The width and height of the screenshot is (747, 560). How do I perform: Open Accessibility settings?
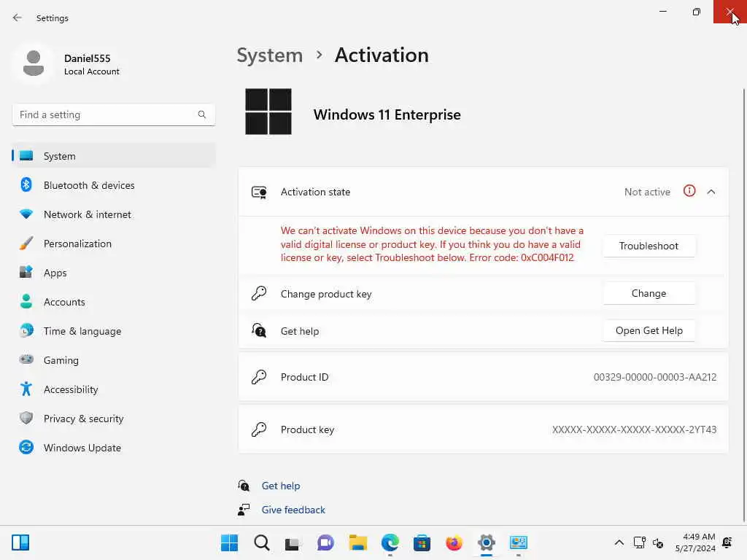pos(113,389)
